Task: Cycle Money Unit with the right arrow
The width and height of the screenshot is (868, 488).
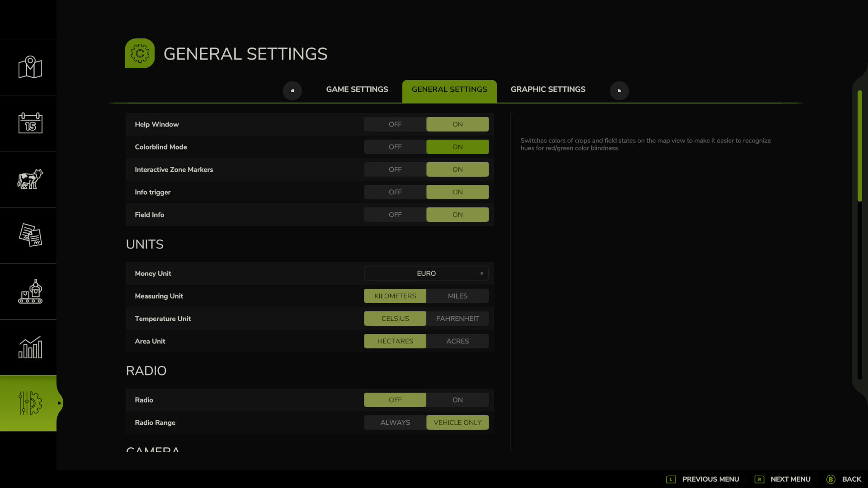Action: (482, 273)
